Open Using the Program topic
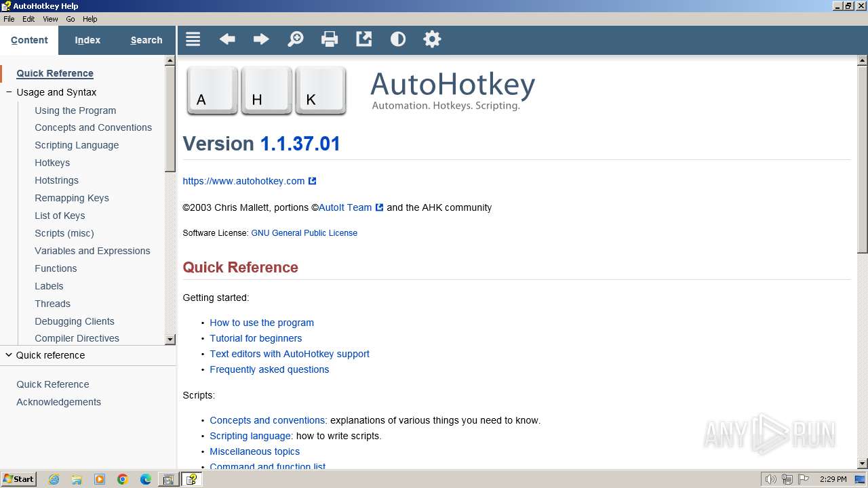868x488 pixels. tap(75, 110)
